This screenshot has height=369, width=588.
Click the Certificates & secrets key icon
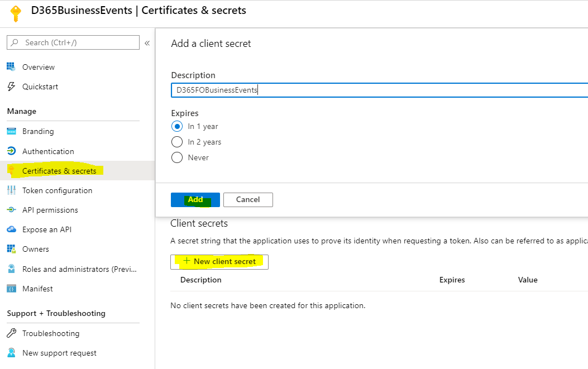click(x=11, y=171)
